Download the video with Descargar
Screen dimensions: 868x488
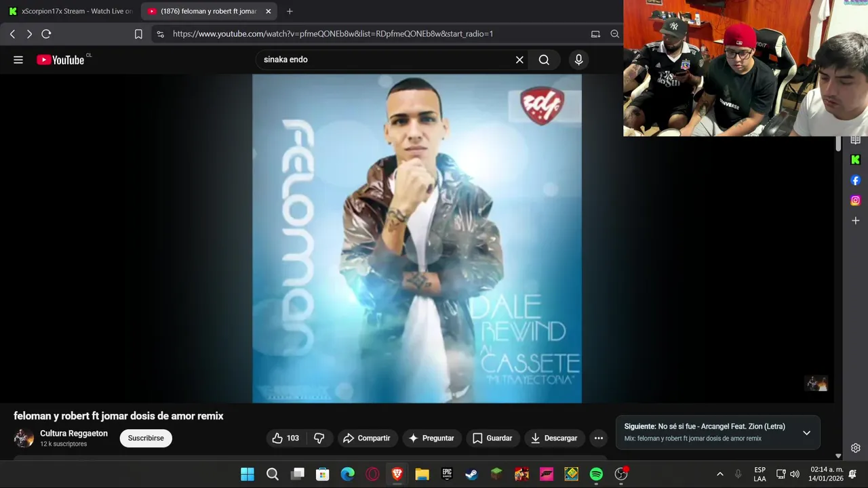click(x=554, y=439)
